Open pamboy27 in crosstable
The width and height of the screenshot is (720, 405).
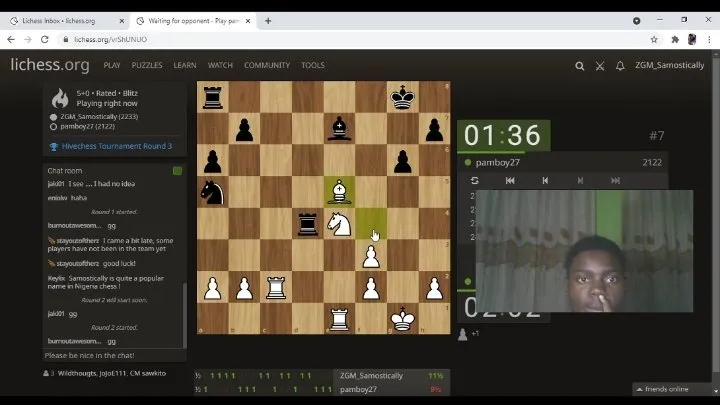point(358,389)
